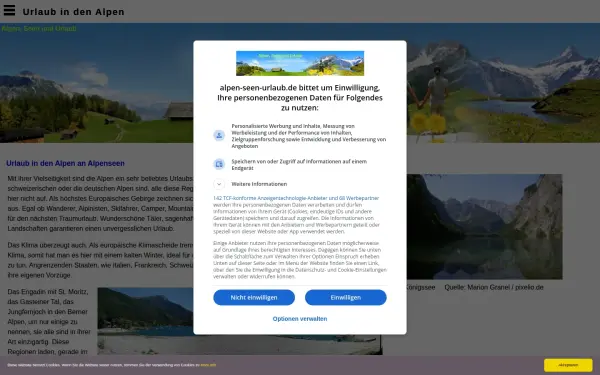Image resolution: width=600 pixels, height=375 pixels.
Task: Click the personalised advertising purpose icon
Action: (219, 135)
